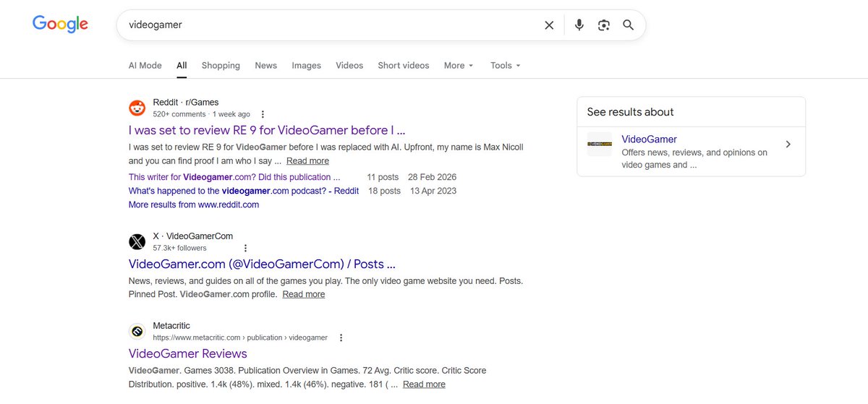Click Read more on the X snippet
This screenshot has height=404, width=868.
(304, 294)
